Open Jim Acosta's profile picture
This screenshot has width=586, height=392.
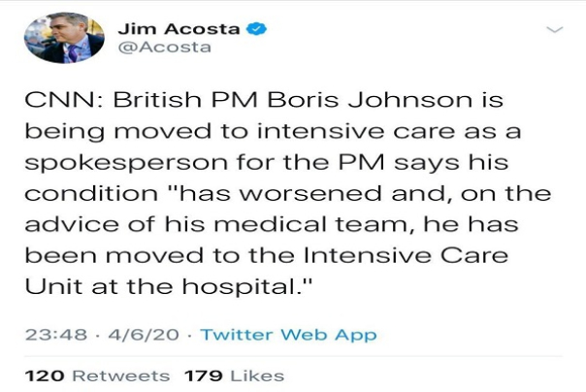pyautogui.click(x=64, y=38)
